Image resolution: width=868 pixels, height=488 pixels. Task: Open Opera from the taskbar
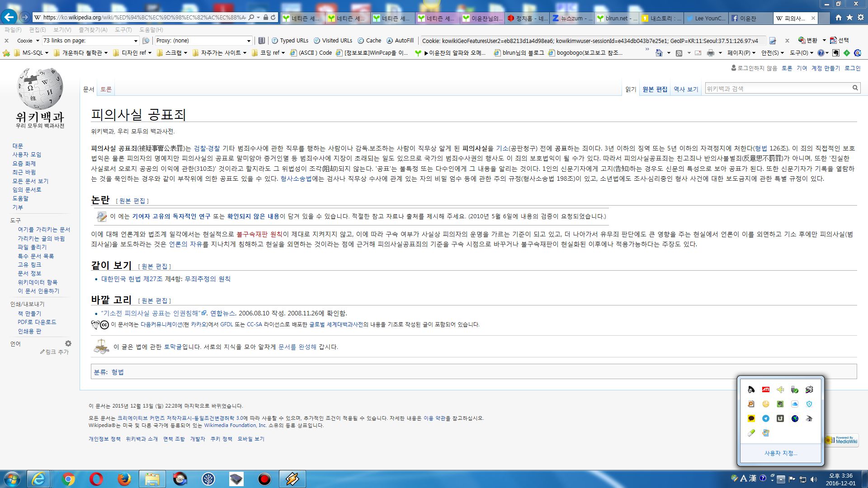(x=96, y=479)
